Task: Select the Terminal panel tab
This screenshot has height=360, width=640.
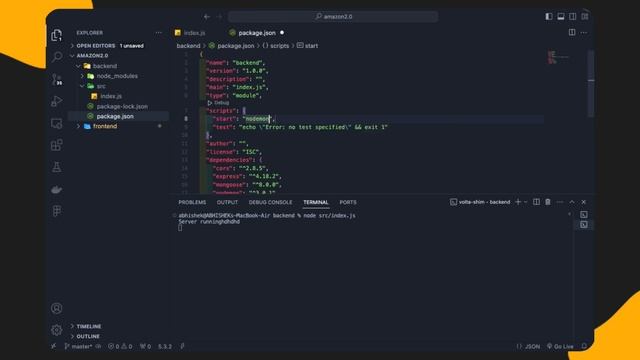Action: click(316, 202)
